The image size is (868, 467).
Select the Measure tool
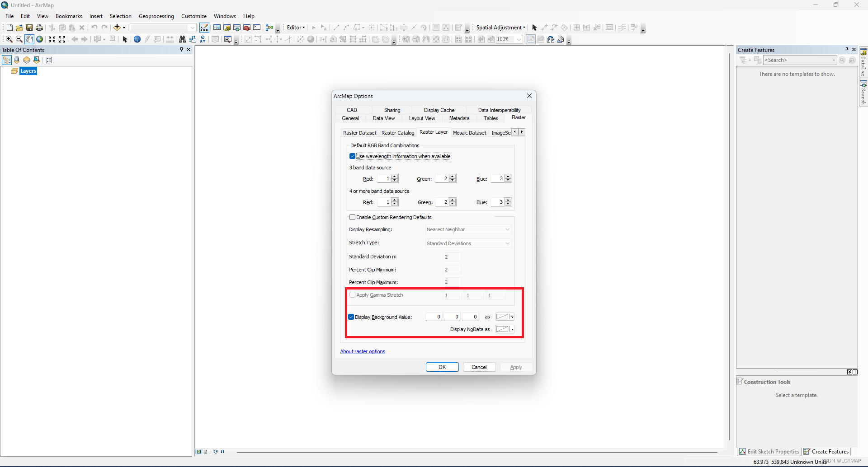coord(170,39)
